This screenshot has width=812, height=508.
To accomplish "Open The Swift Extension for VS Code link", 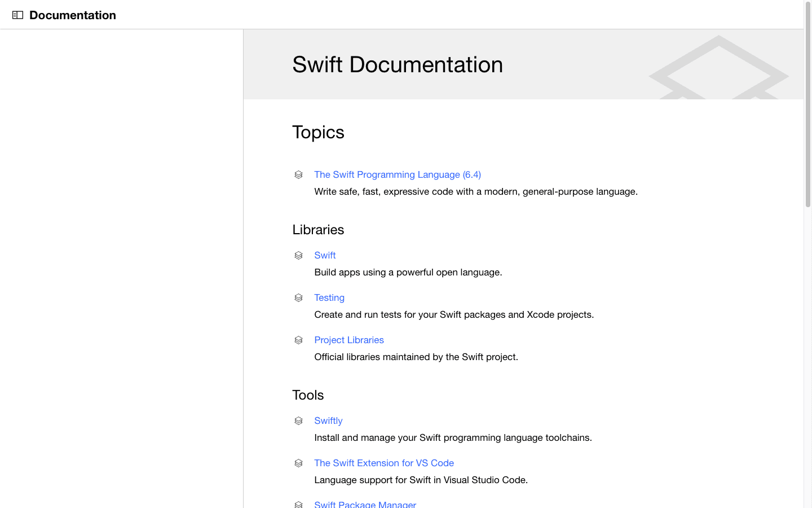I will pyautogui.click(x=384, y=463).
